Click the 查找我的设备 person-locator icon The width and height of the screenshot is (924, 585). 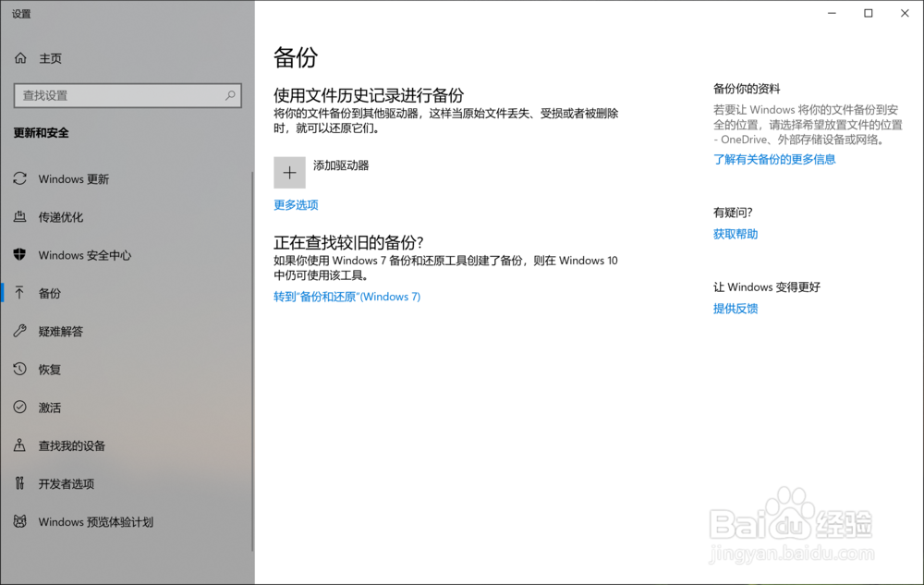pyautogui.click(x=20, y=445)
